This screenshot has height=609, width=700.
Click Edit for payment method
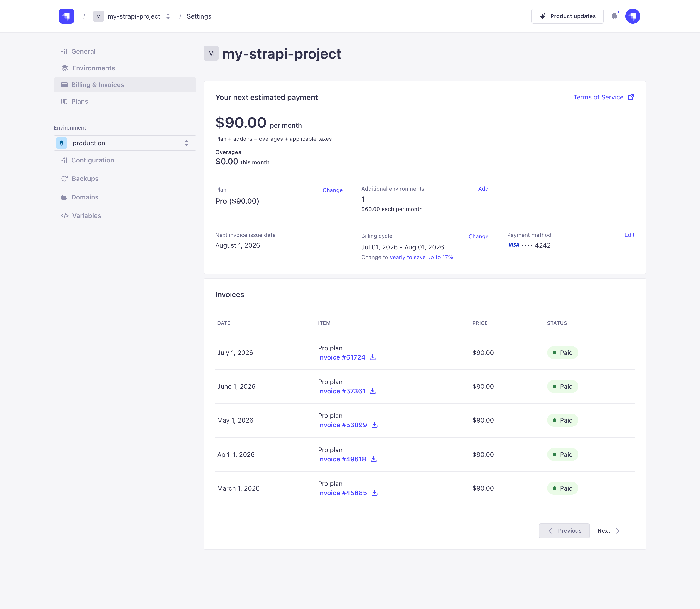(x=629, y=235)
